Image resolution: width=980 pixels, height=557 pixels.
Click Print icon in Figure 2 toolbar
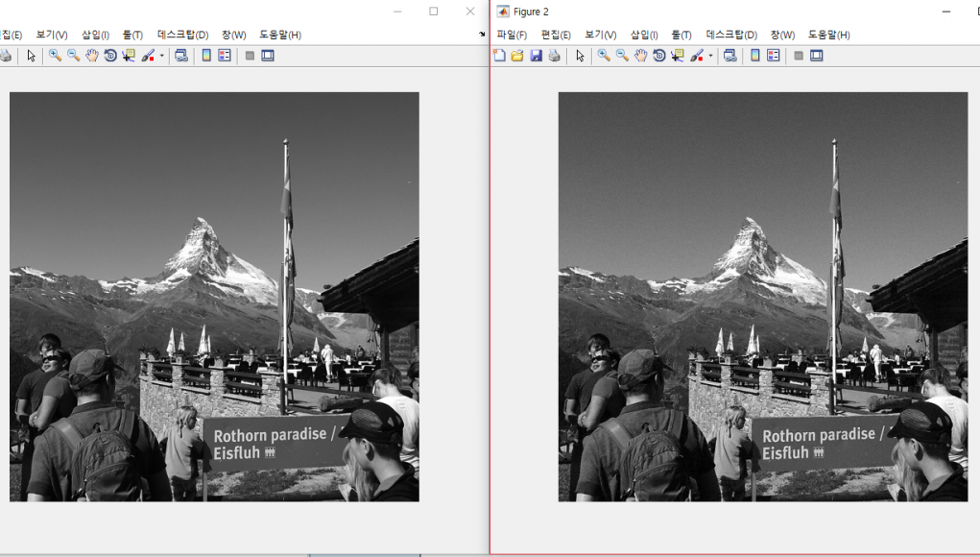coord(554,56)
